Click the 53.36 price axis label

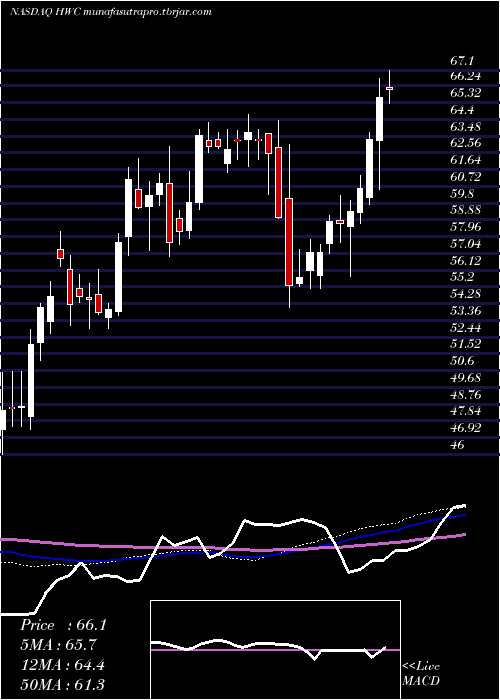point(466,311)
